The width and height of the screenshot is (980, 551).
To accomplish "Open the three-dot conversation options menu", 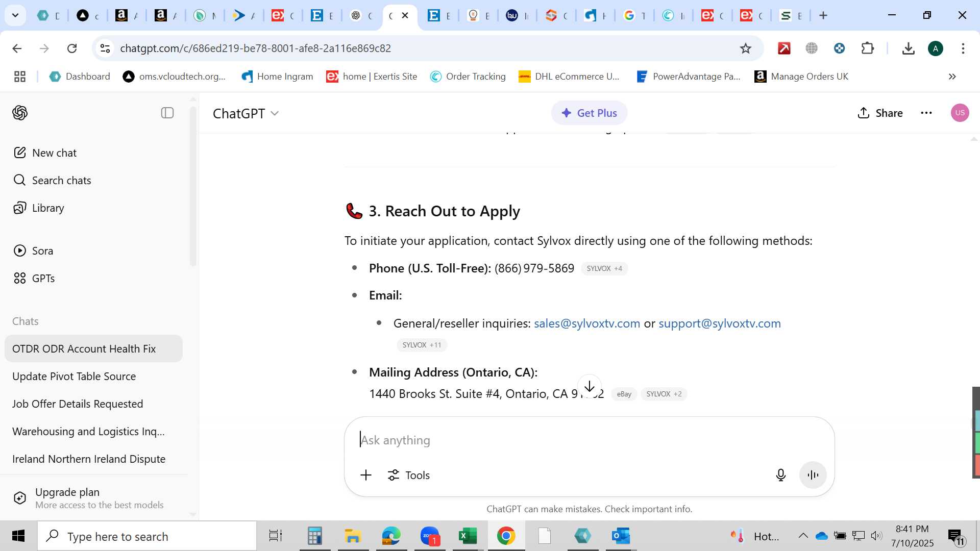I will 926,113.
